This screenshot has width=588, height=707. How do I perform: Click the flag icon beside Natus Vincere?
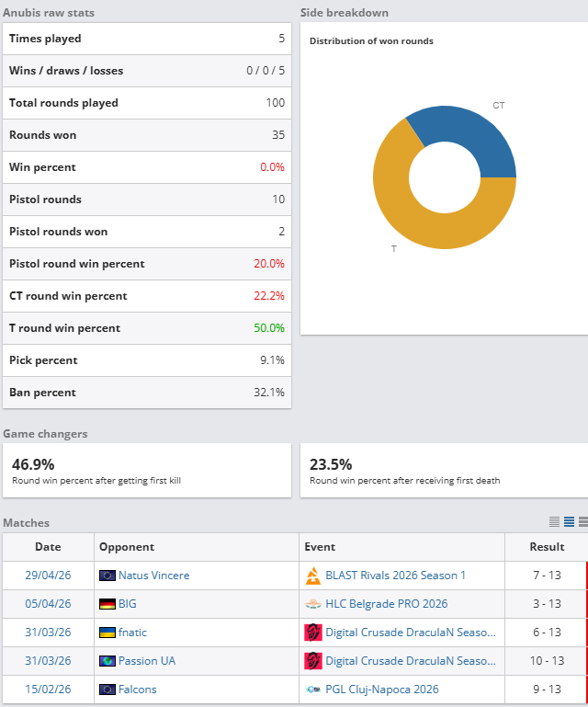[x=107, y=576]
